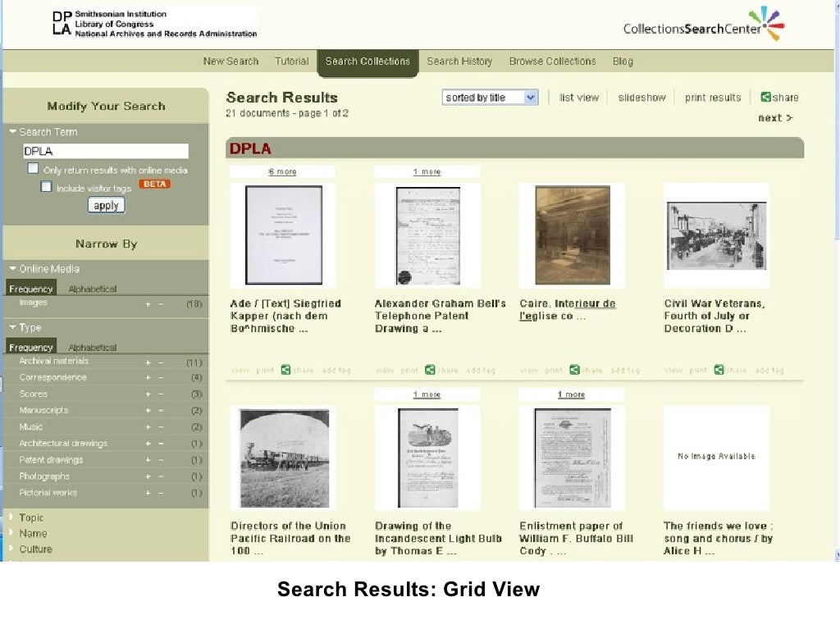
Task: Check Include visitor tags option
Action: click(47, 186)
